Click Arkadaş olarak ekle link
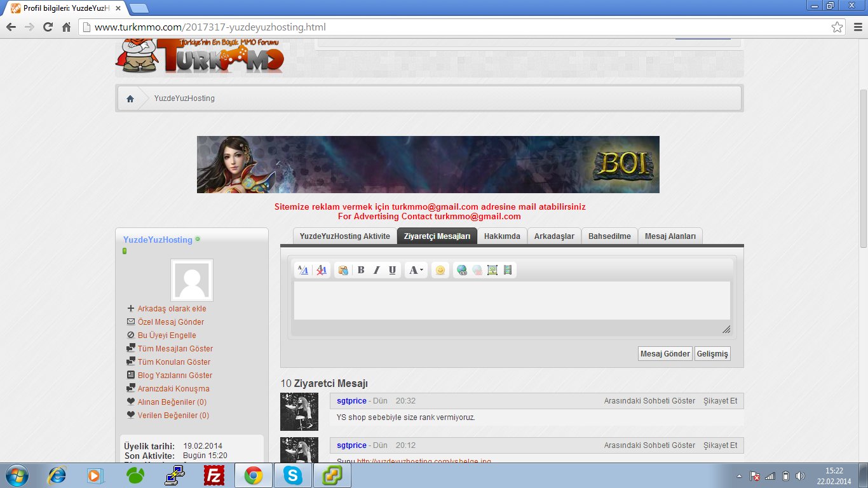Image resolution: width=868 pixels, height=488 pixels. point(172,309)
